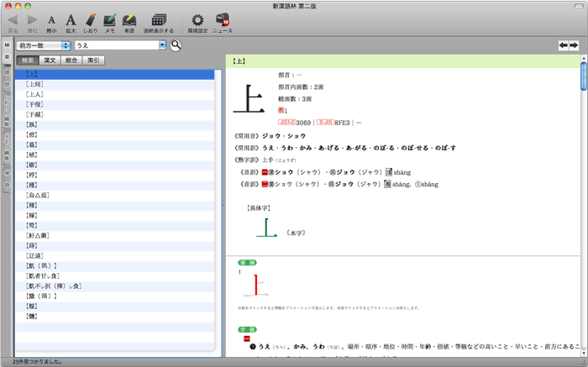Switch to the 索引 tab
Screen dimensions: 588x367
click(93, 60)
